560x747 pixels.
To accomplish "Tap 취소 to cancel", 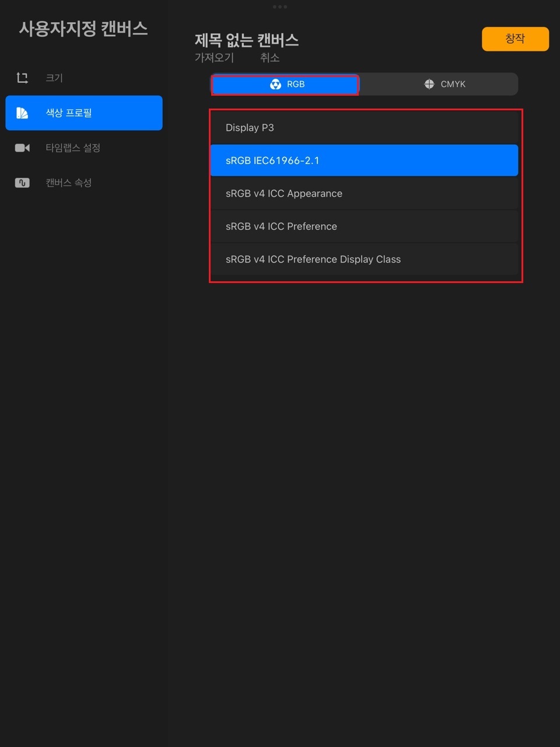I will pyautogui.click(x=269, y=57).
